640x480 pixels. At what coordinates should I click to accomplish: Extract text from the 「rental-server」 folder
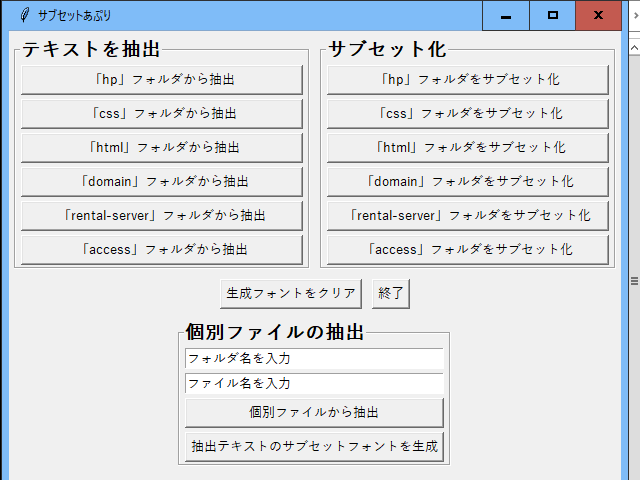pos(162,215)
